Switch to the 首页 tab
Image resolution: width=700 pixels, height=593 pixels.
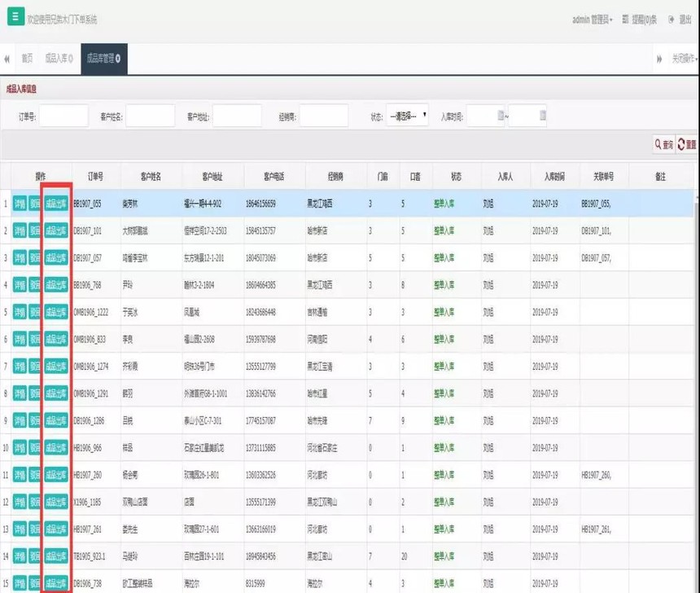[27, 59]
